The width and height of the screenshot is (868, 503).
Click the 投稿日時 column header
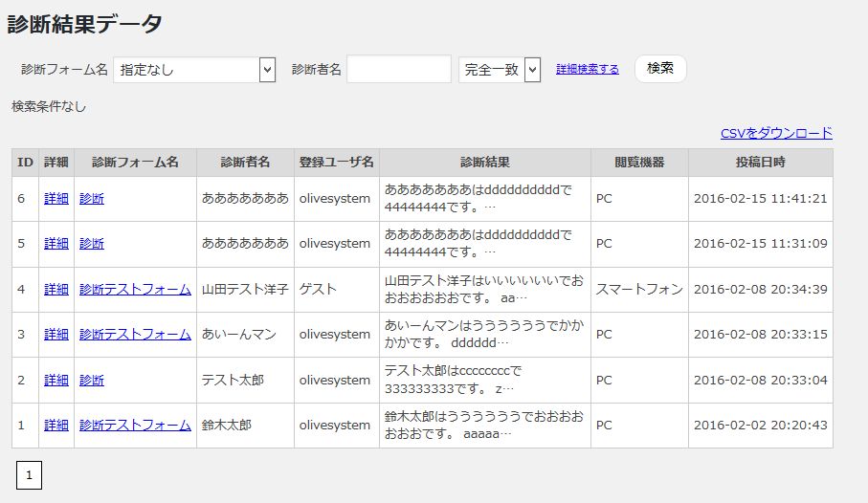760,163
